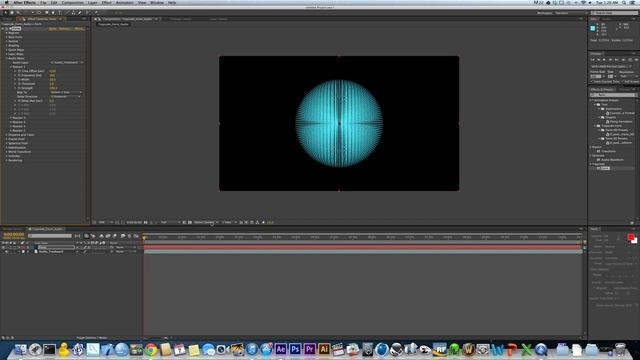
Task: Click RAM Preview button in Preview panel
Action: (636, 60)
